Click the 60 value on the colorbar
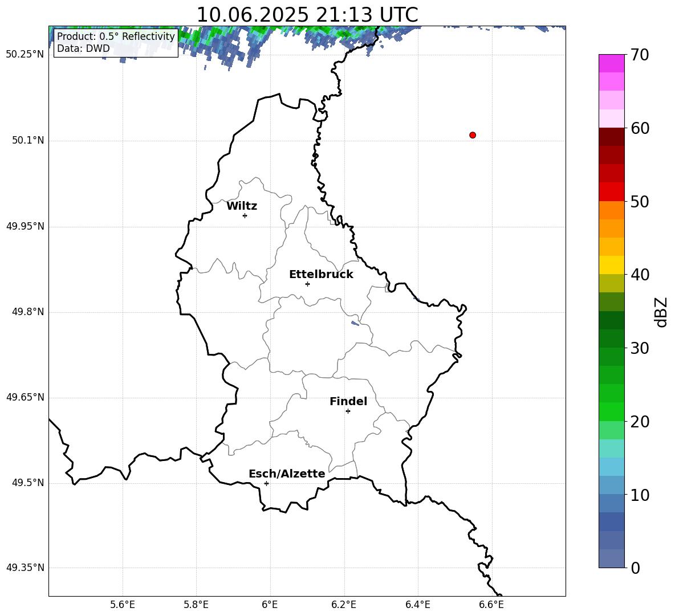The width and height of the screenshot is (675, 616). tap(640, 128)
